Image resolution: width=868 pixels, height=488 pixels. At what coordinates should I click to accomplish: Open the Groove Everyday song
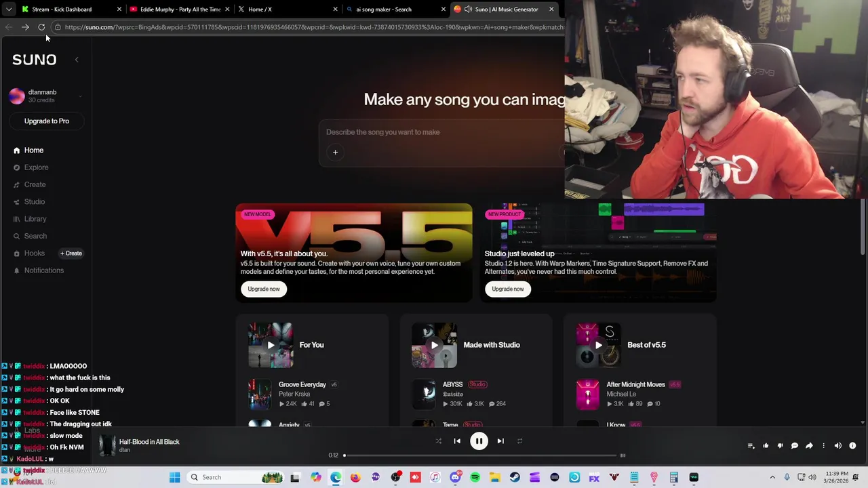tap(302, 385)
